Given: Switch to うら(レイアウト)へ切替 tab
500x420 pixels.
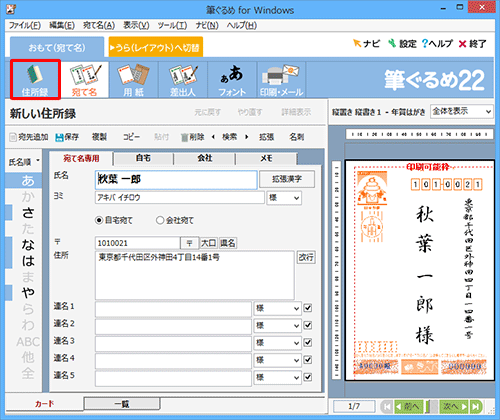Looking at the screenshot, I should pyautogui.click(x=156, y=47).
